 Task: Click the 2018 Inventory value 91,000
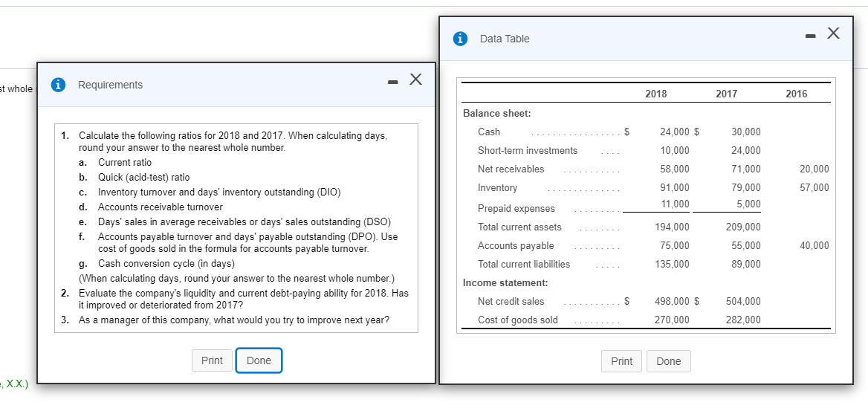(675, 188)
